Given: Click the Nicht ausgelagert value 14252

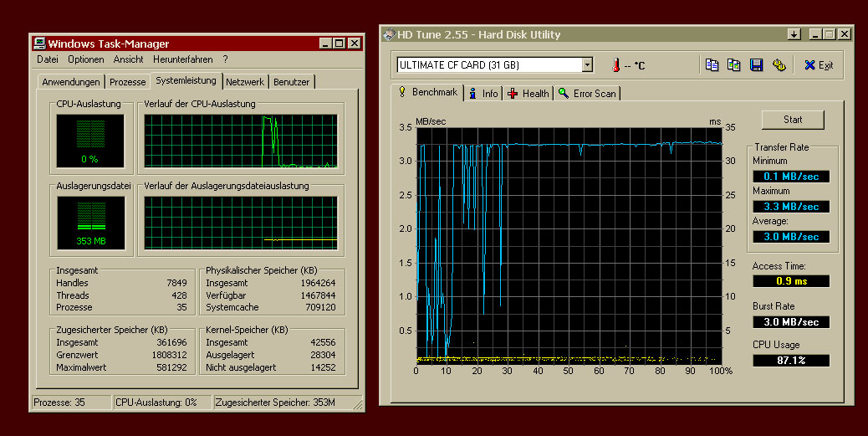Looking at the screenshot, I should [x=323, y=367].
